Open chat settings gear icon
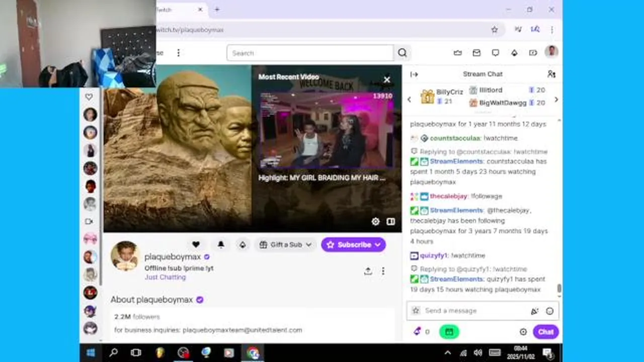The image size is (644, 362). (523, 332)
